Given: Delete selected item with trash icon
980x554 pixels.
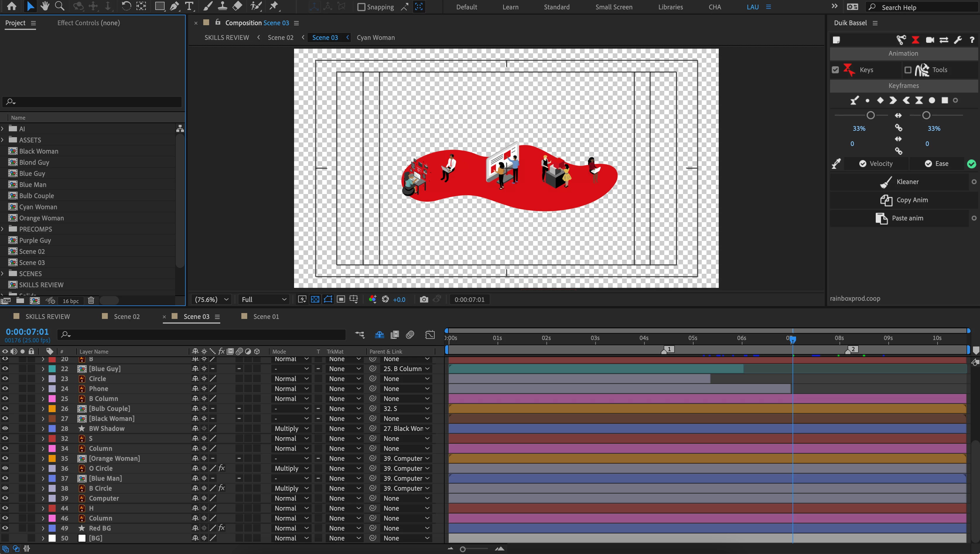Looking at the screenshot, I should click(91, 300).
